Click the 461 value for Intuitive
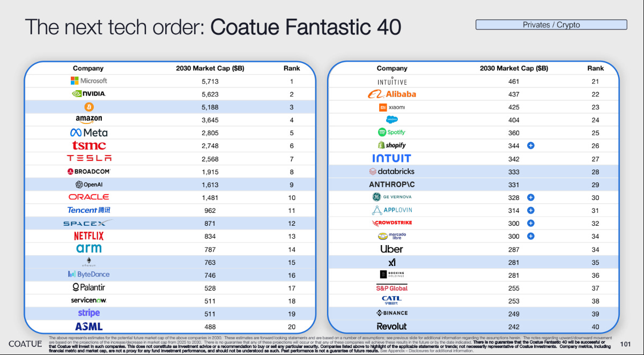This screenshot has width=644, height=355. [x=514, y=82]
